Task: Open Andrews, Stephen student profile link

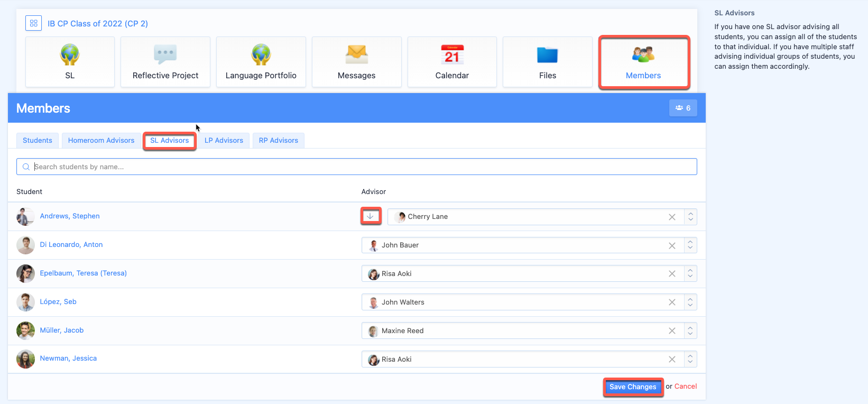Action: click(x=70, y=216)
